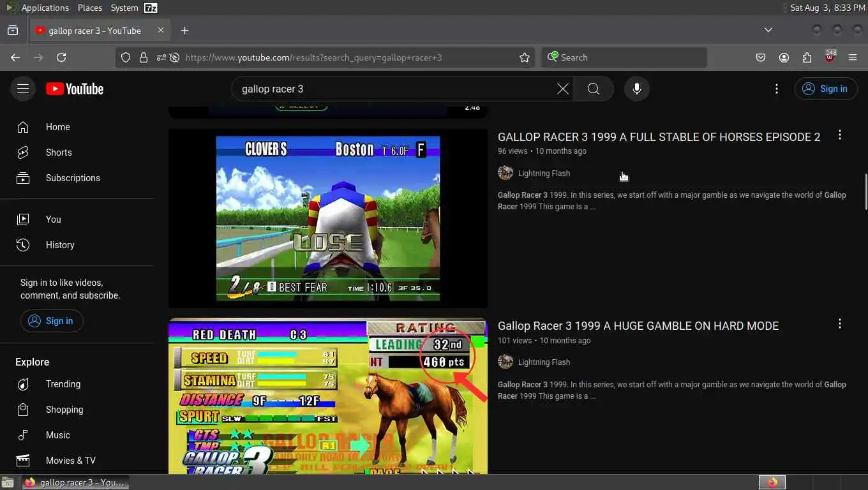Viewport: 868px width, 490px height.
Task: Open Firefox account icon
Action: point(784,57)
